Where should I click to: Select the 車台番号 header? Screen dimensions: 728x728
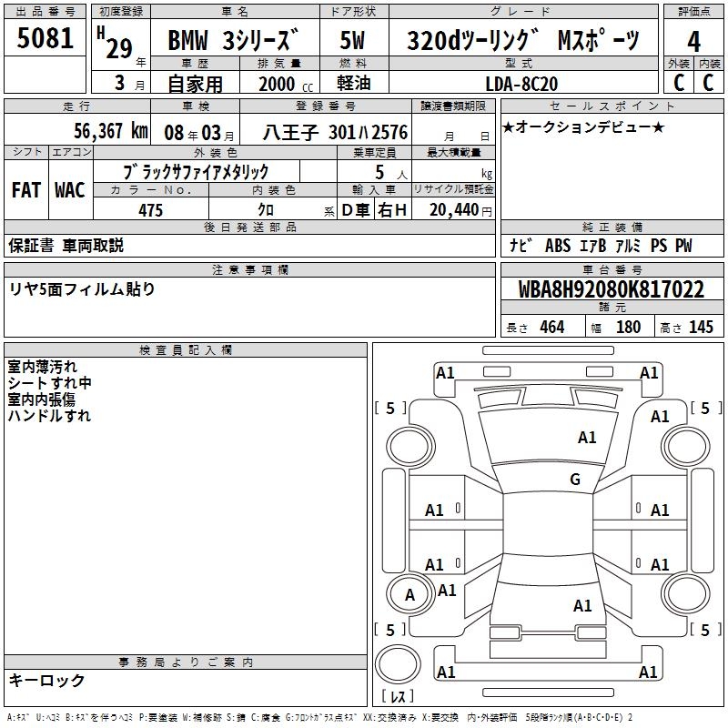[612, 270]
